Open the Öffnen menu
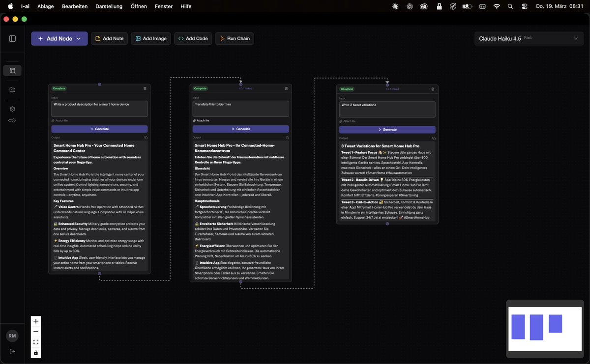 pos(139,6)
